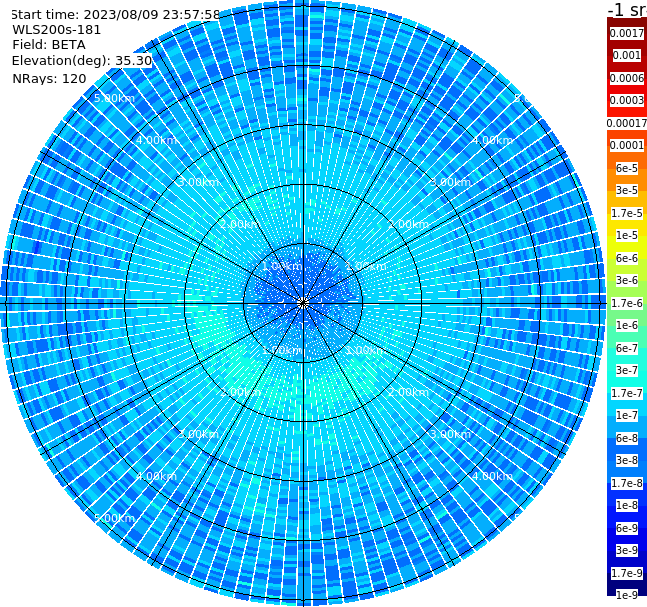The width and height of the screenshot is (647, 607).
Task: Select the 3e-8 colorbar value
Action: click(x=627, y=460)
